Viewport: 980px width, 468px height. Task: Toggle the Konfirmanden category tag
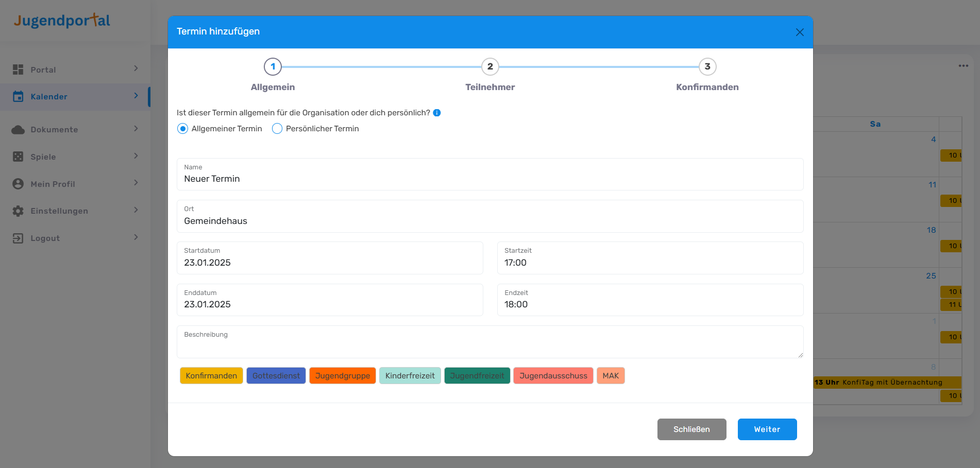coord(211,376)
